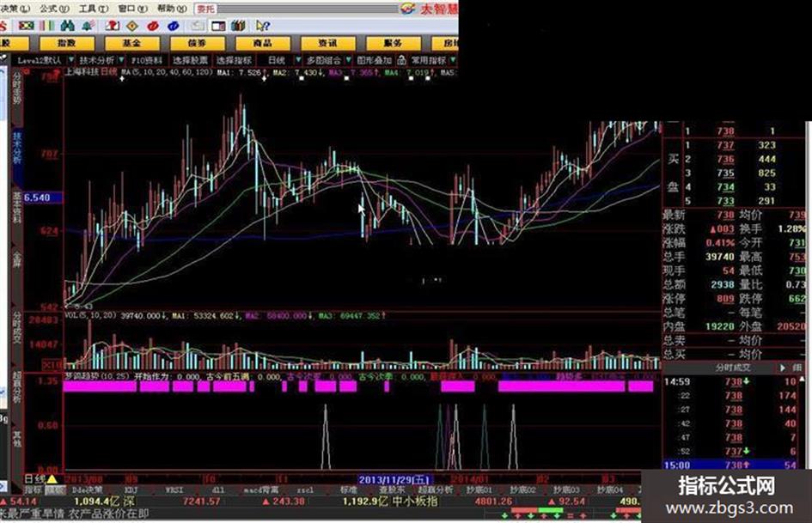Screen dimensions: 812x523
Task: Click the green flag-pattern toolbar icon
Action: coord(26,26)
